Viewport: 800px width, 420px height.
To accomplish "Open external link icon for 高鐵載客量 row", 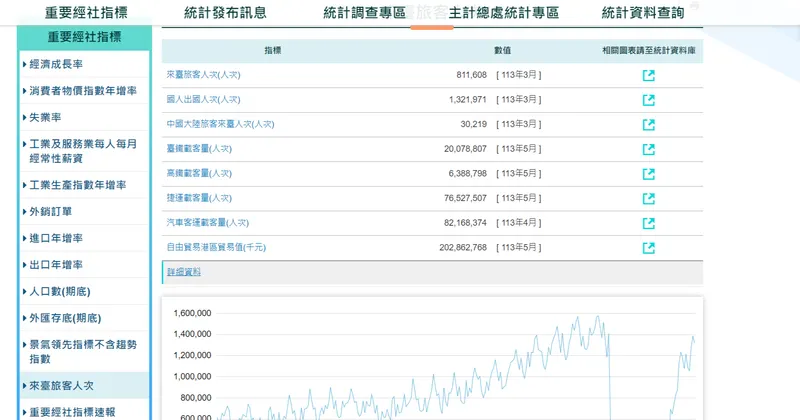I will (648, 174).
